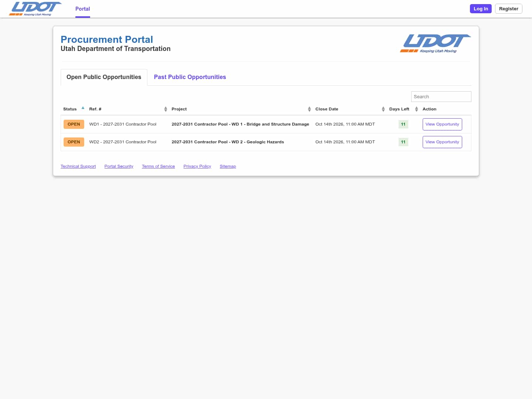Click the close date in the WD1 row
The width and height of the screenshot is (532, 399).
pyautogui.click(x=345, y=124)
